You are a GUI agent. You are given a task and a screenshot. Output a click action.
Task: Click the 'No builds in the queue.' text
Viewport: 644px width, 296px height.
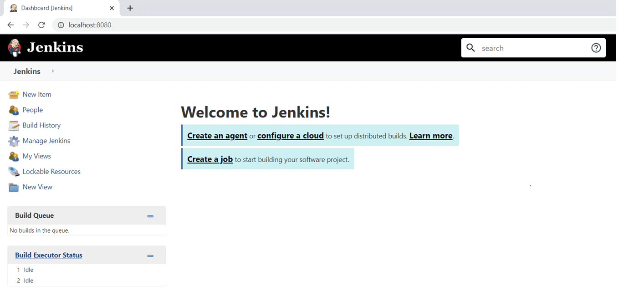40,230
